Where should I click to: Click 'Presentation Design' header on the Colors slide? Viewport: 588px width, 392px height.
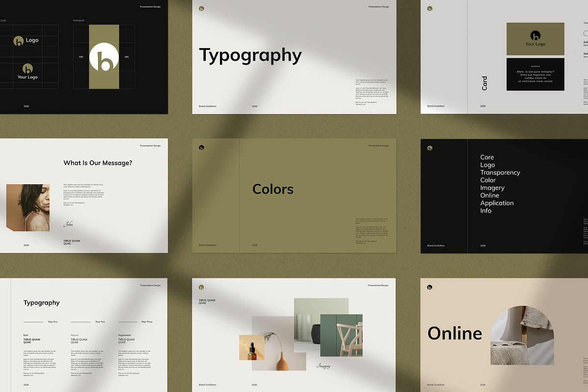(378, 146)
